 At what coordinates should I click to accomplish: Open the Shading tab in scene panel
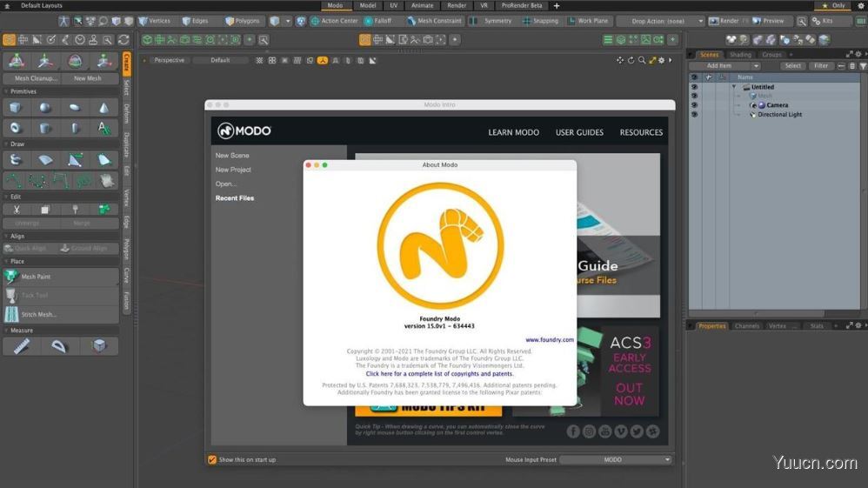[x=740, y=55]
